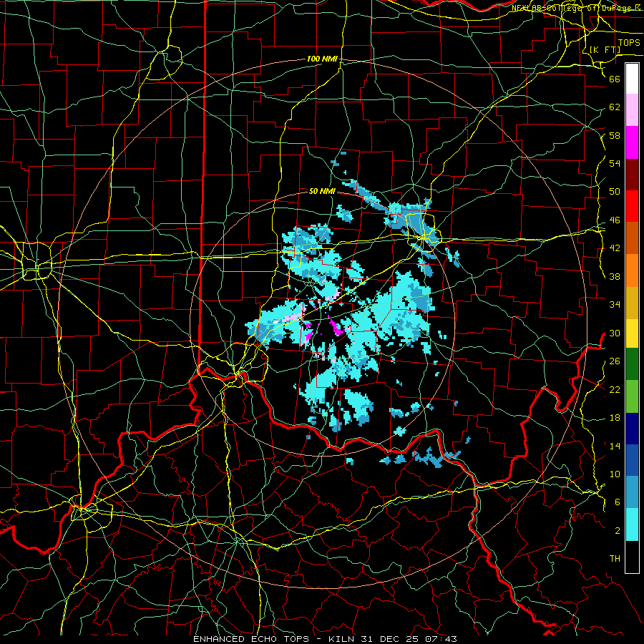Click the '54' legend value
Image resolution: width=644 pixels, height=644 pixels.
coord(615,163)
